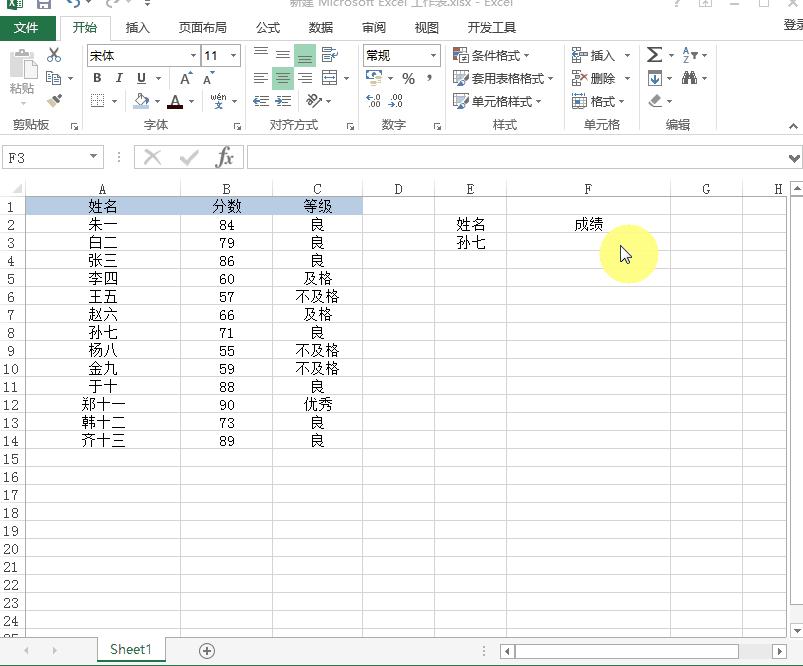Open the 数据 ribbon tab

click(x=321, y=28)
